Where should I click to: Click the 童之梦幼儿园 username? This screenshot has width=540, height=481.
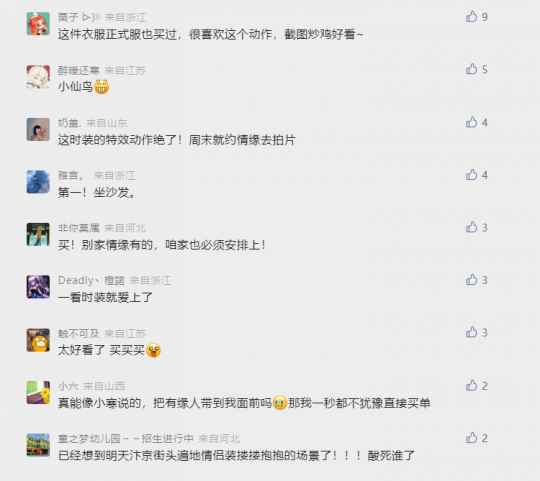point(125,438)
